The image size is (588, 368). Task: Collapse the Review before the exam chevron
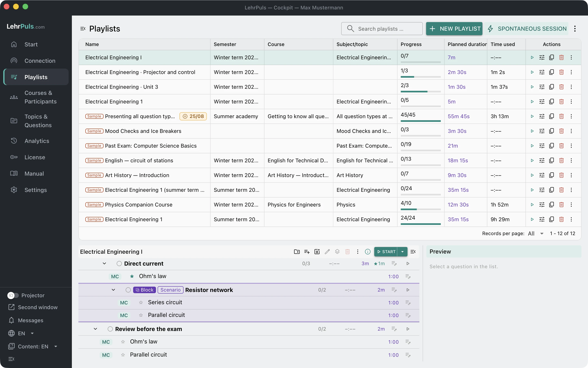tap(95, 329)
